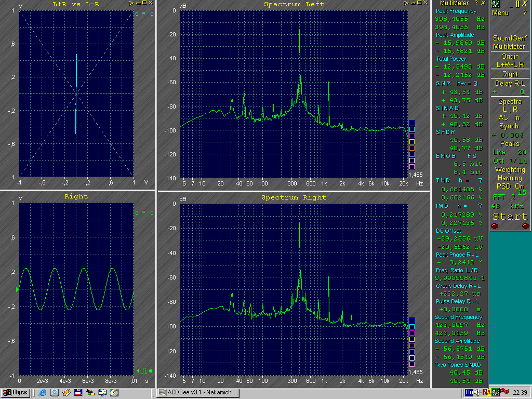This screenshot has height=399, width=532.
Task: Change the 48 kHz sample rate setting
Action: 510,206
